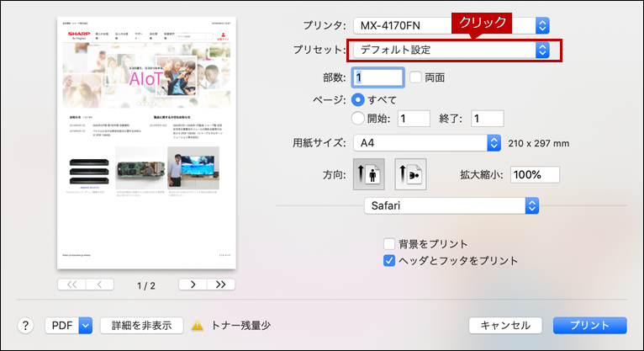Select the すべて pages radio button
The width and height of the screenshot is (644, 351).
point(358,100)
